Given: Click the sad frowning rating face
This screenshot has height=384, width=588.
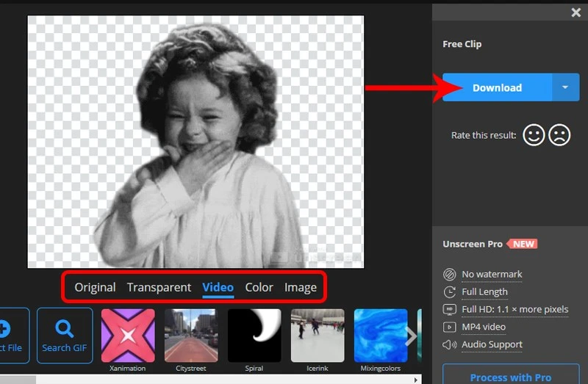Looking at the screenshot, I should click(x=559, y=135).
